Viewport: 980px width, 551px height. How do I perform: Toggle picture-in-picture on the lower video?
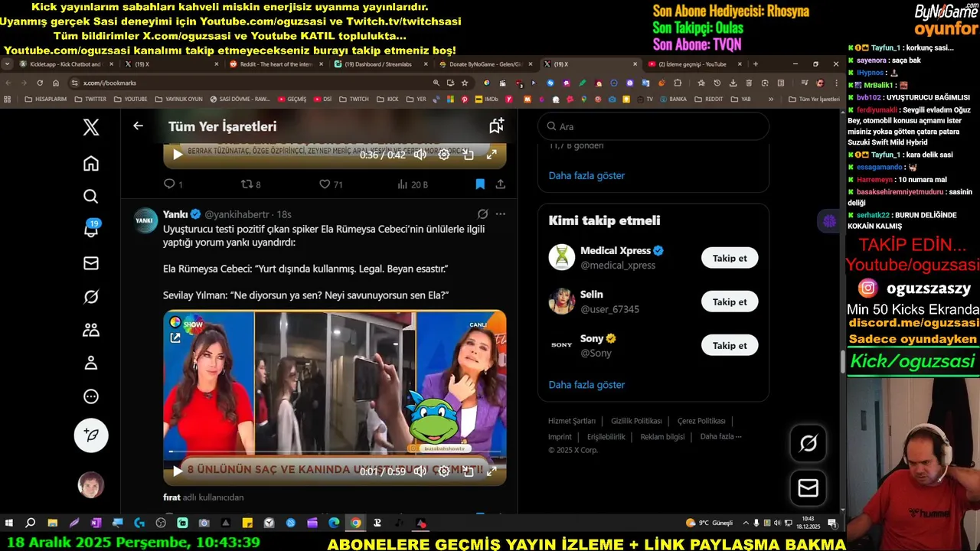pyautogui.click(x=469, y=471)
